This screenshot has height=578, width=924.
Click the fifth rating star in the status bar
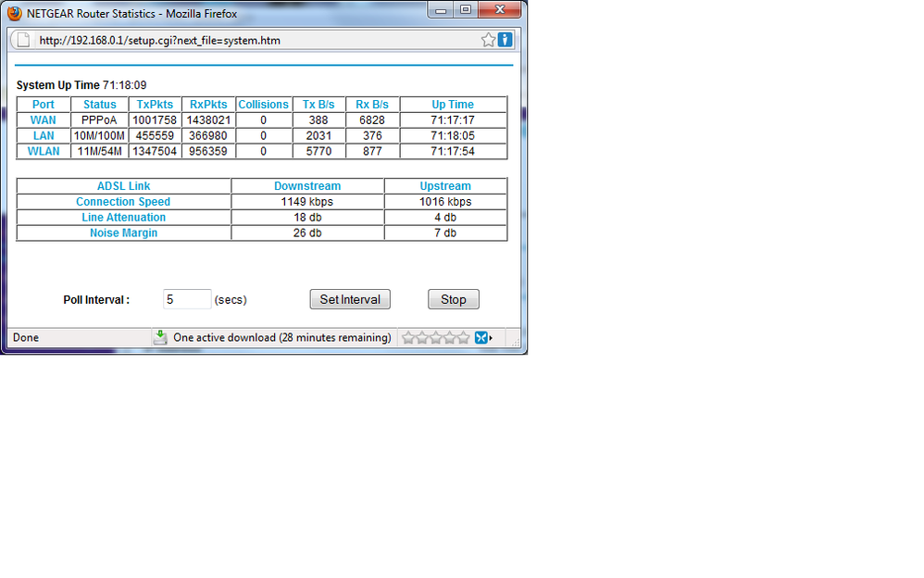click(463, 338)
